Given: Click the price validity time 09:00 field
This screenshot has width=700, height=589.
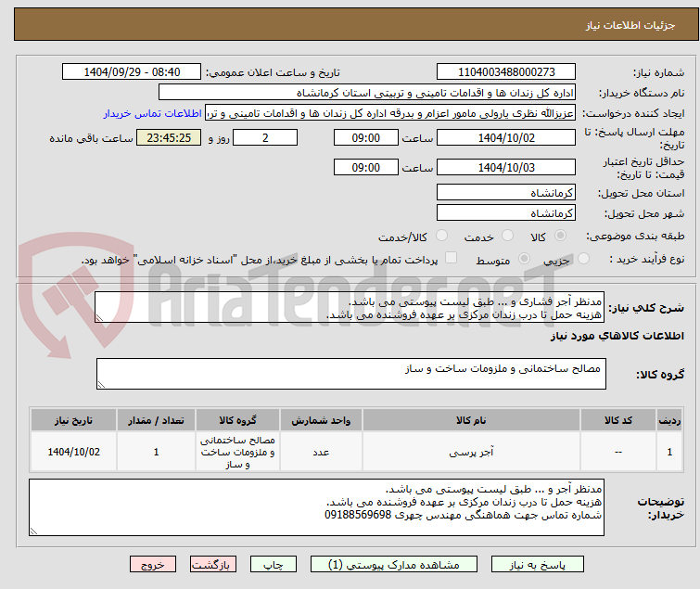Looking at the screenshot, I should 365,167.
